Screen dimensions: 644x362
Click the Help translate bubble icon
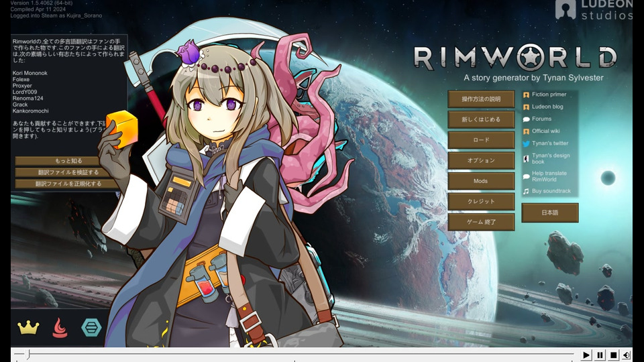[x=526, y=176]
